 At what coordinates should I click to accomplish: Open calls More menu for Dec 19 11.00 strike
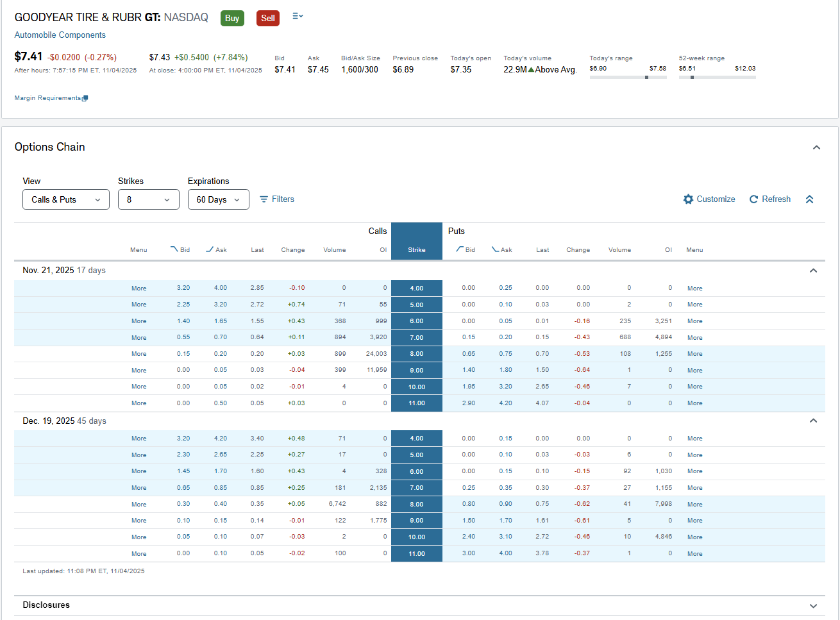tap(139, 554)
